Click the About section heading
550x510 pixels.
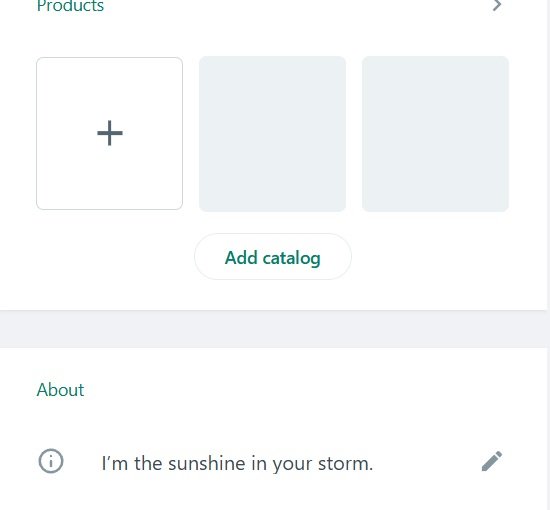60,390
